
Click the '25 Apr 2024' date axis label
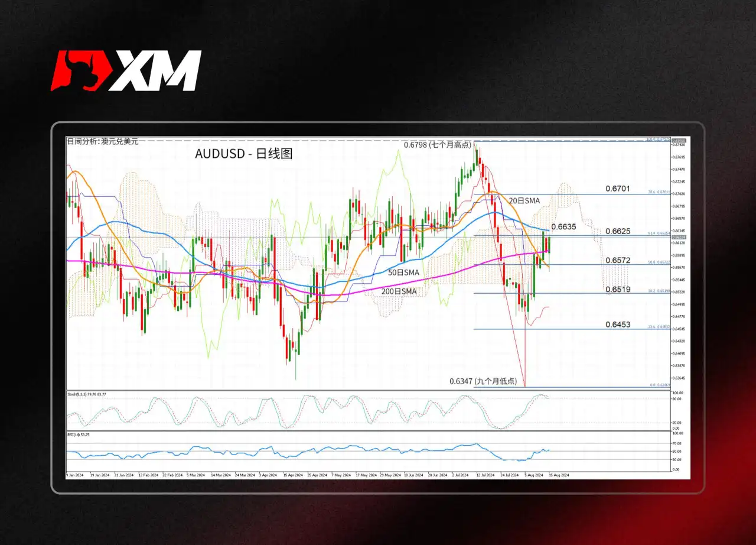(317, 475)
